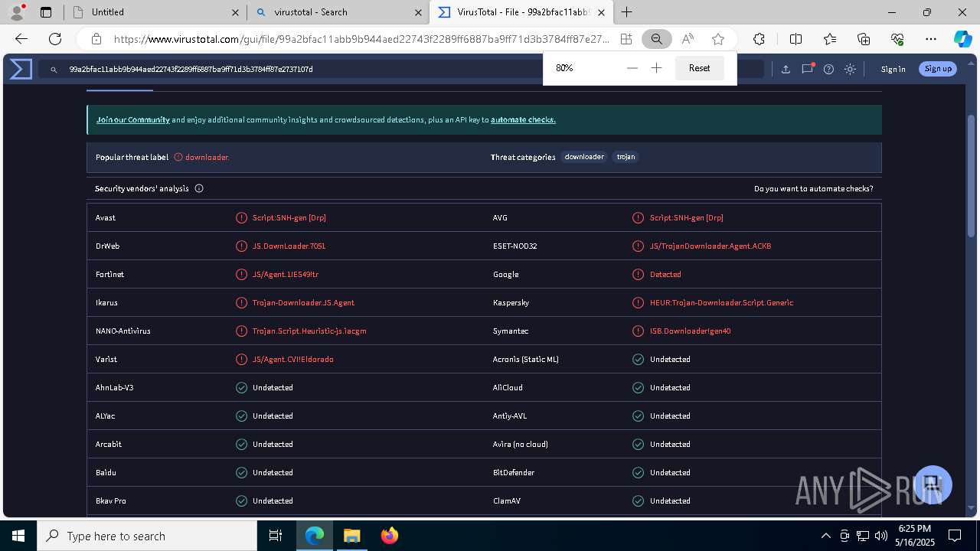The image size is (980, 551).
Task: Open the Windows Start menu
Action: [x=18, y=536]
